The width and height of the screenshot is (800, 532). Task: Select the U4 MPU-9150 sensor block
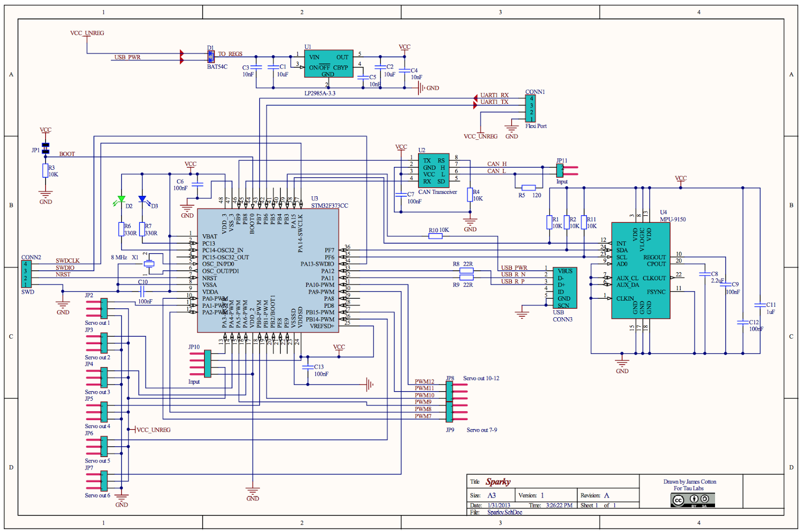pos(640,270)
